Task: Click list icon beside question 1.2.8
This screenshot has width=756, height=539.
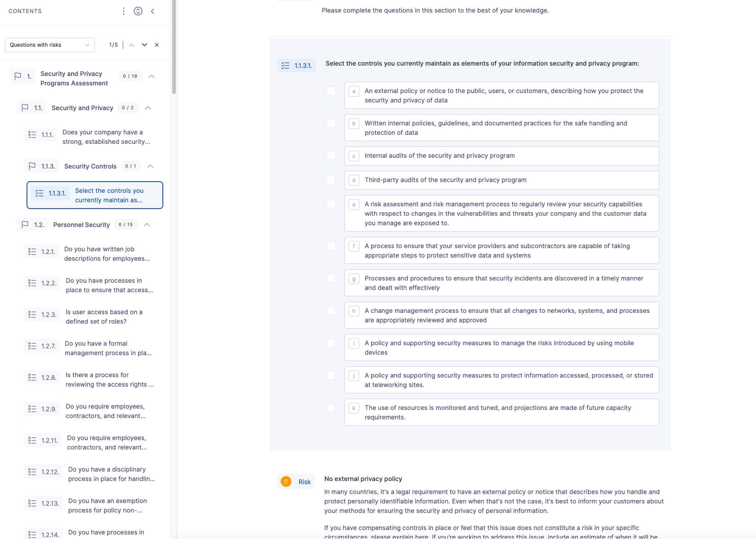Action: pos(32,378)
